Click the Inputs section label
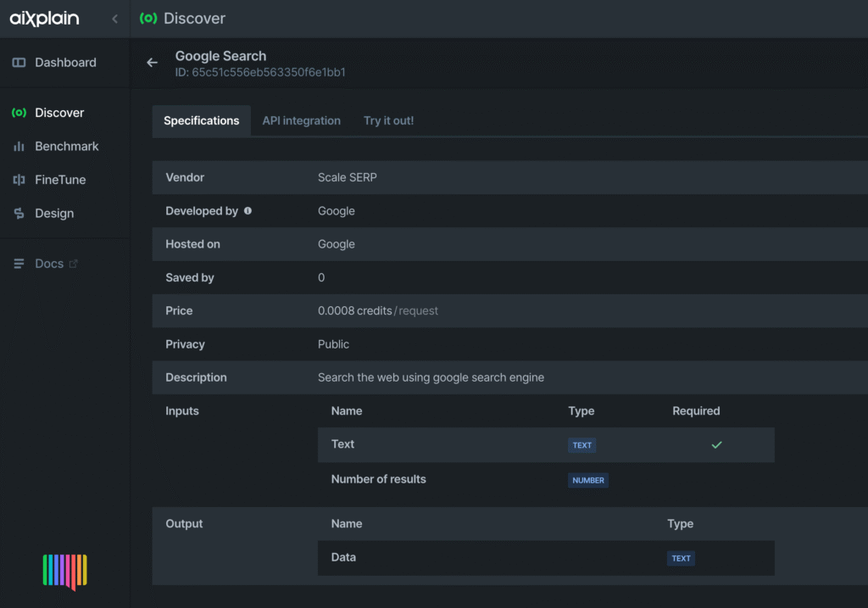868x608 pixels. coord(182,411)
